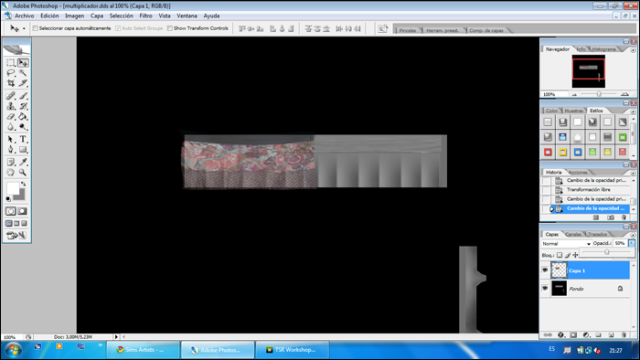Screen dimensions: 640x360
Task: Select the Paint Bucket tool
Action: (23, 117)
